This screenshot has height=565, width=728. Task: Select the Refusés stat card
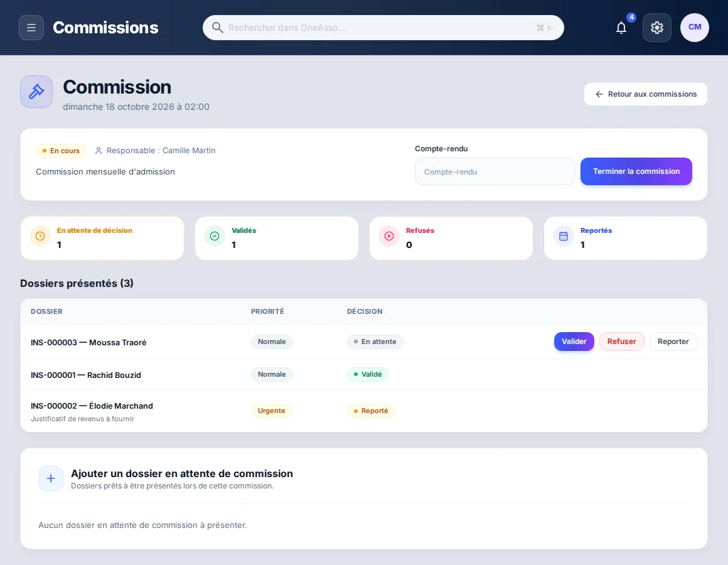pos(451,238)
